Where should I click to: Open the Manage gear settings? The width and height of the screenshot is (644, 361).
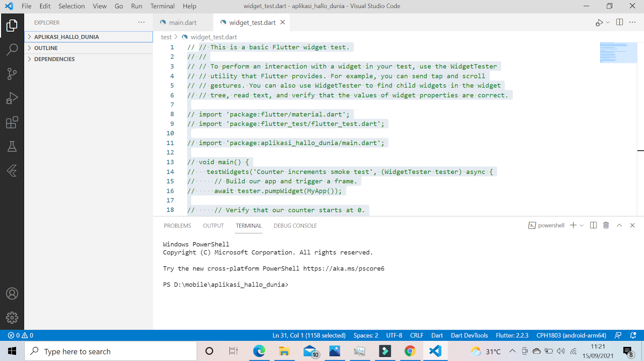point(12,318)
